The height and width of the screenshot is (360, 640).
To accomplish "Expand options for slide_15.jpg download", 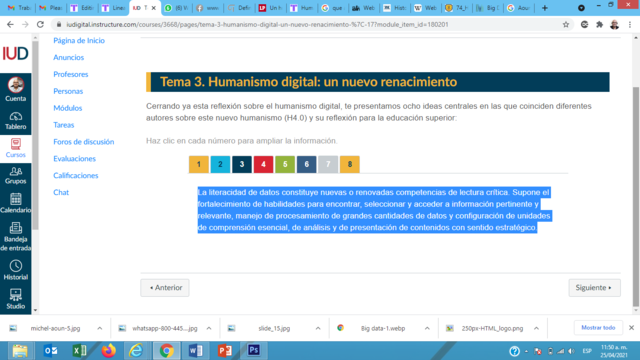I will tap(318, 328).
